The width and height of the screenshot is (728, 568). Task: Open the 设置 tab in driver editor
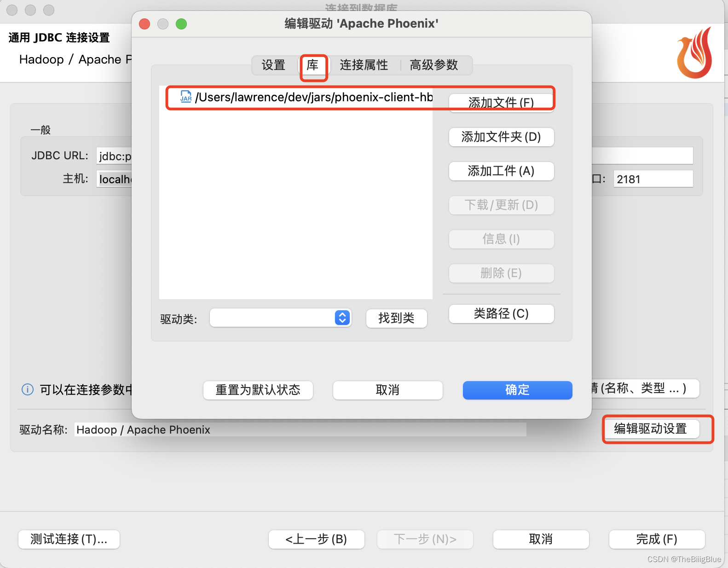274,65
